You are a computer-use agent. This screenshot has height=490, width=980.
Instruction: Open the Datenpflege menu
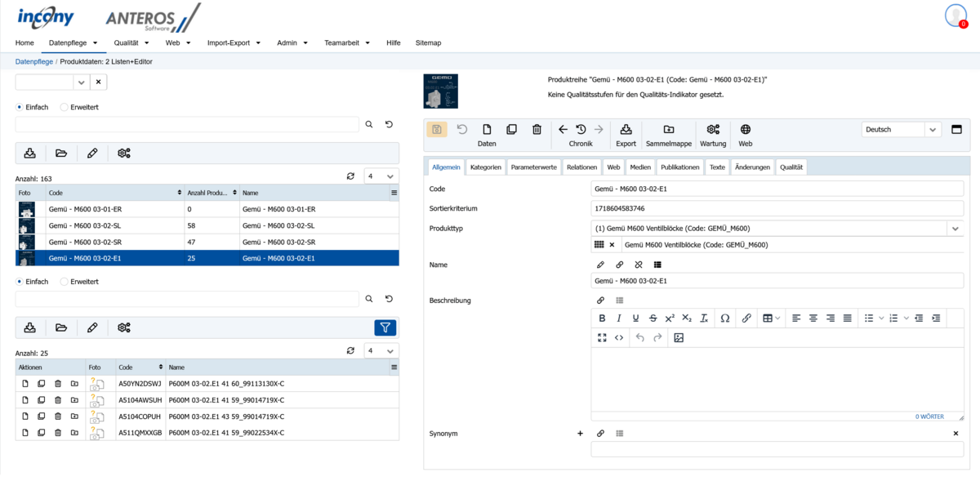(x=73, y=42)
